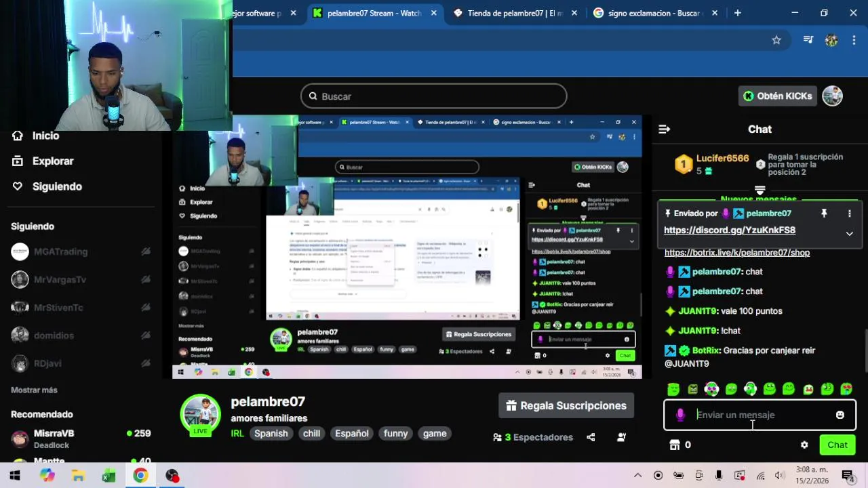Click the purple microphone badge in message box

pos(680,415)
